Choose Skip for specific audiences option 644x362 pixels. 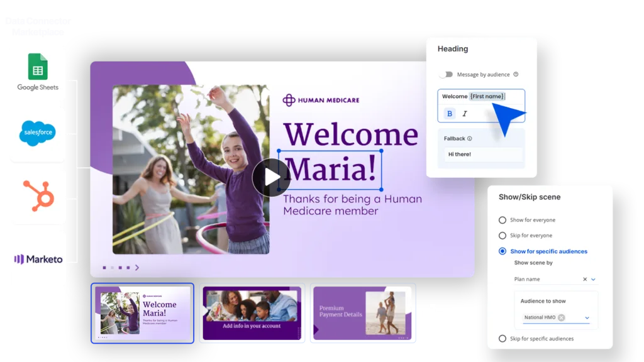coord(502,339)
